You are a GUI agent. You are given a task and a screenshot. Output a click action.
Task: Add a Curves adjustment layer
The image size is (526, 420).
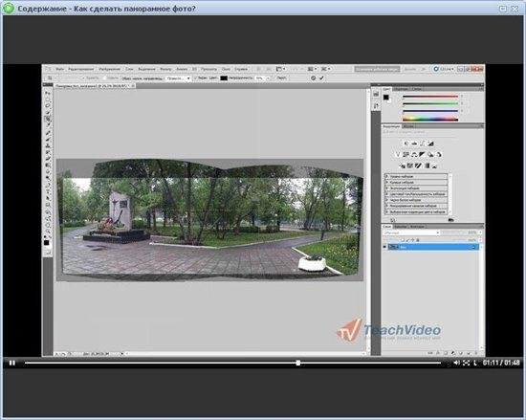[423, 144]
